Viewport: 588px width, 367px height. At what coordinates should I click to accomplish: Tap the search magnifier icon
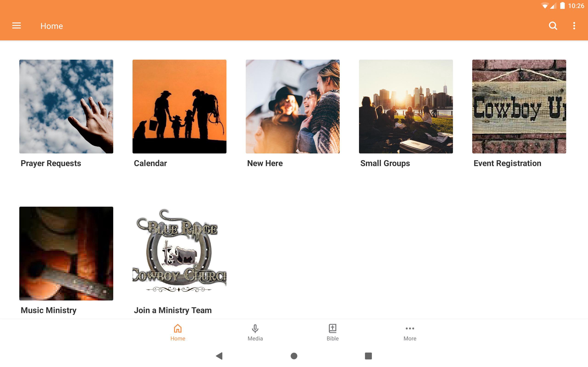tap(553, 26)
